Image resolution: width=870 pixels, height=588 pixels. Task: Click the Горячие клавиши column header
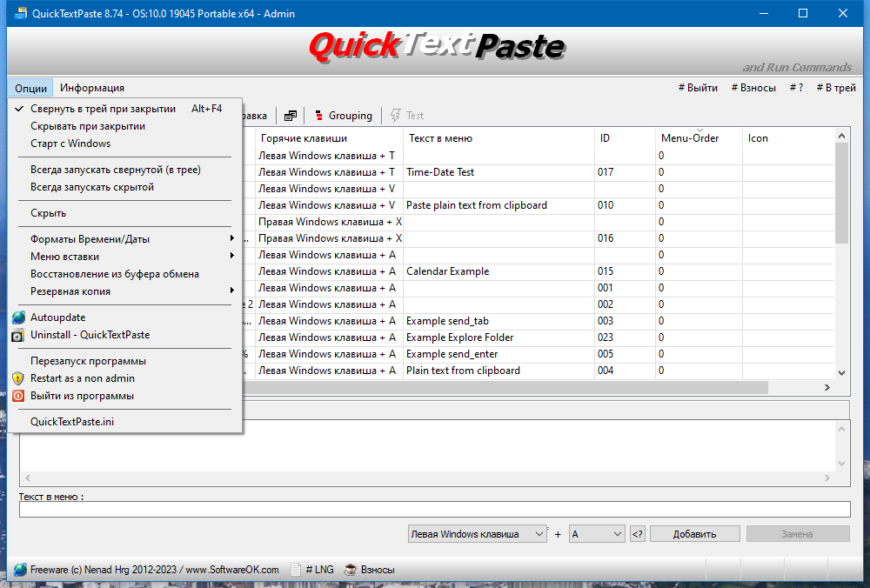329,138
